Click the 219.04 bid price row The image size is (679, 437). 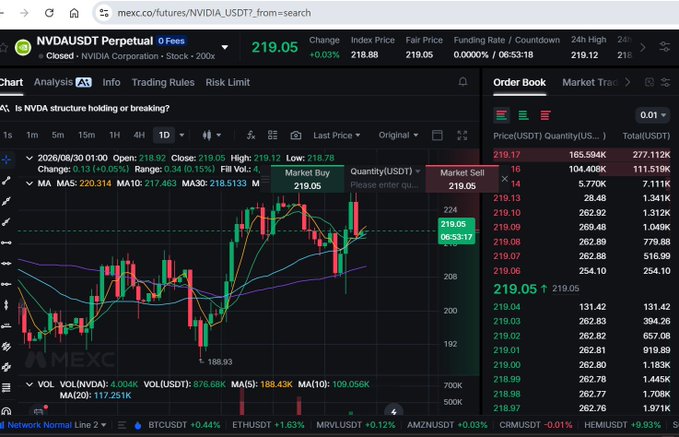[582, 307]
